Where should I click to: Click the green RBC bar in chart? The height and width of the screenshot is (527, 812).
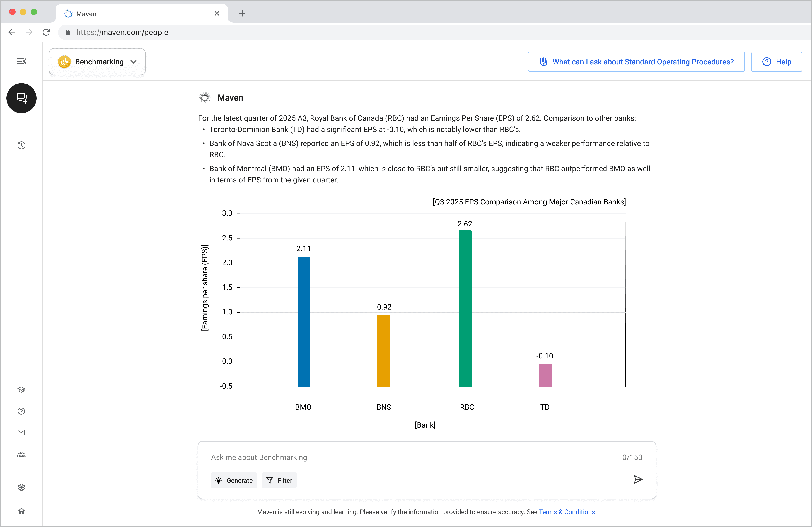(465, 309)
